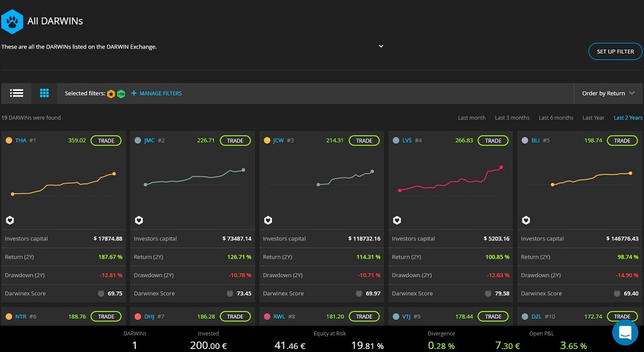644x352 pixels.
Task: Open the JMC DARWIN link
Action: click(149, 141)
